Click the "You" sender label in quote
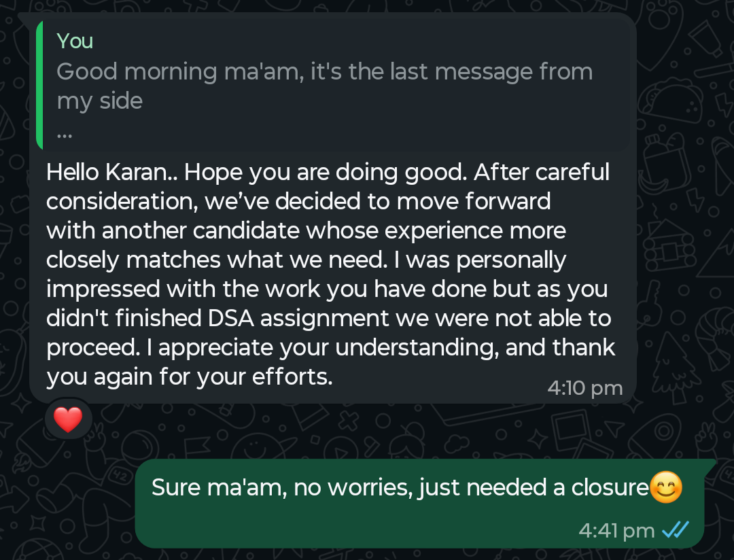Image resolution: width=734 pixels, height=560 pixels. point(75,41)
